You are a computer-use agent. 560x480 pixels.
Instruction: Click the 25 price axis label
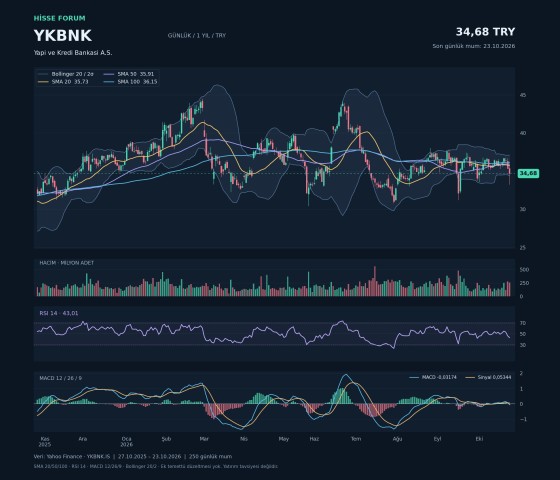523,248
